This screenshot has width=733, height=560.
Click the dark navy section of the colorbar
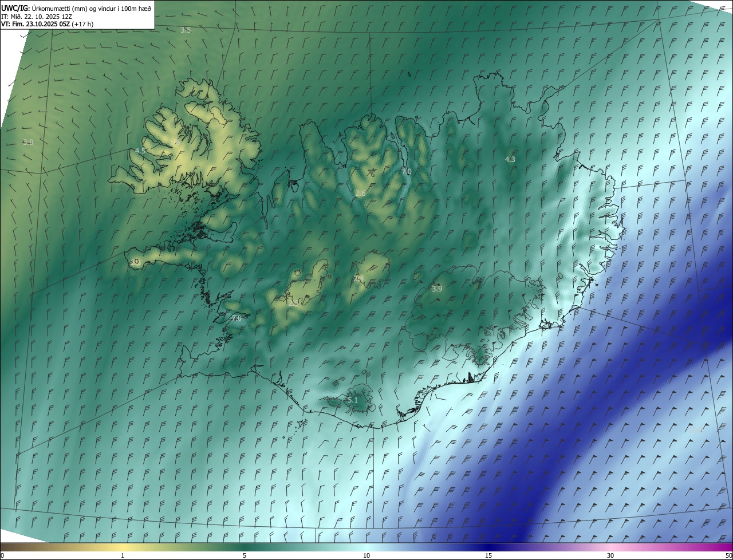pos(488,547)
